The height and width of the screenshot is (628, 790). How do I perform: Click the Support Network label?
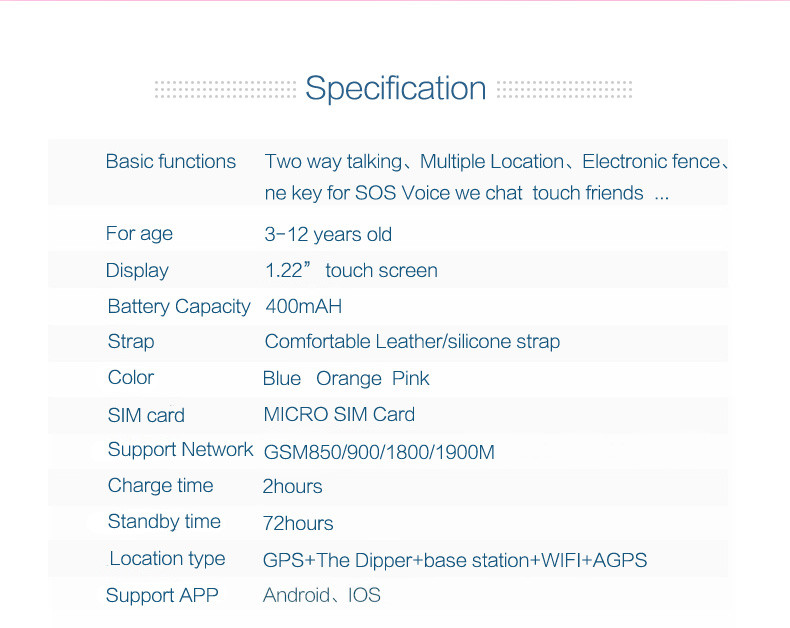(x=180, y=450)
